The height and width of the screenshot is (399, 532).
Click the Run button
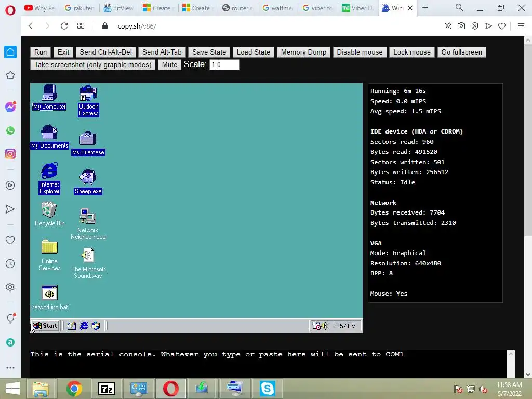pos(41,52)
